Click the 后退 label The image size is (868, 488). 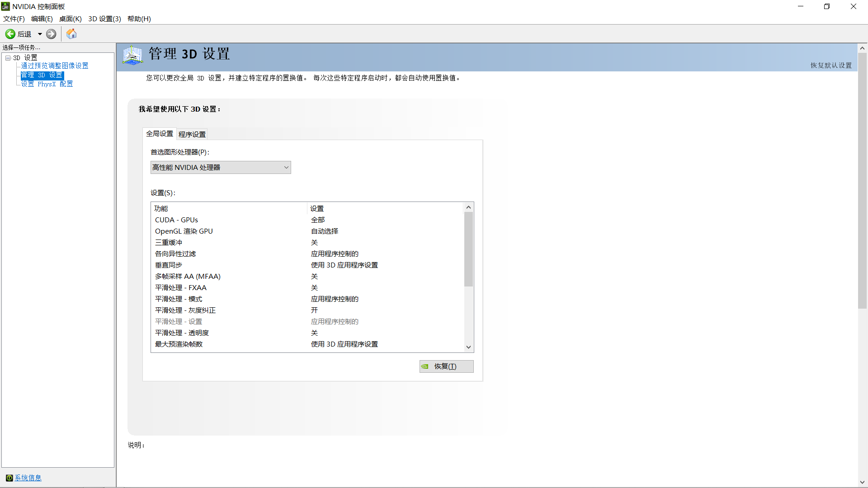coord(24,34)
